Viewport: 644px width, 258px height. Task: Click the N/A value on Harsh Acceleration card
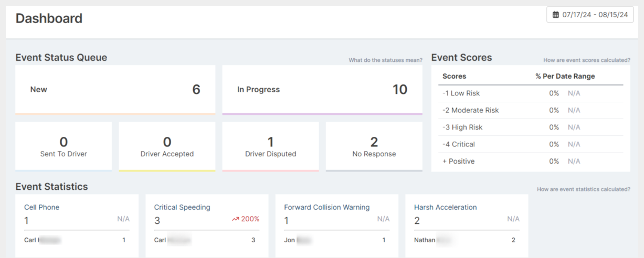tap(513, 219)
